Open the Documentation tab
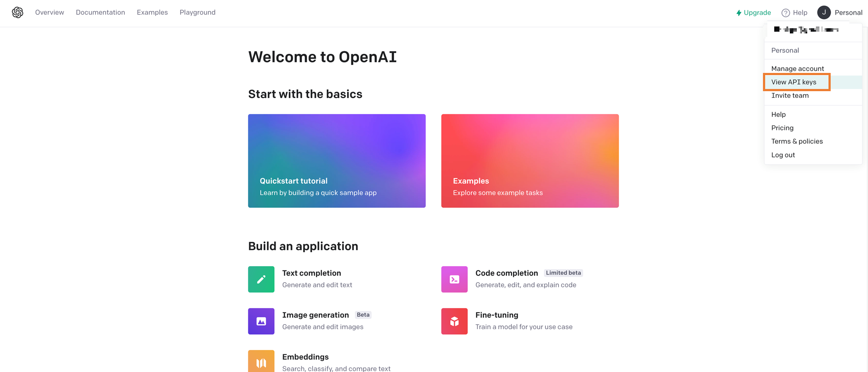Image resolution: width=868 pixels, height=372 pixels. [x=100, y=13]
